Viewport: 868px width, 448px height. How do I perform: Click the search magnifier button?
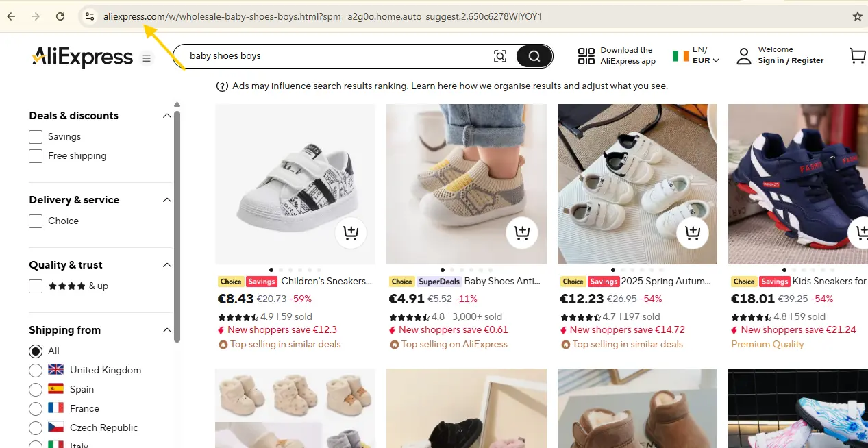(534, 55)
